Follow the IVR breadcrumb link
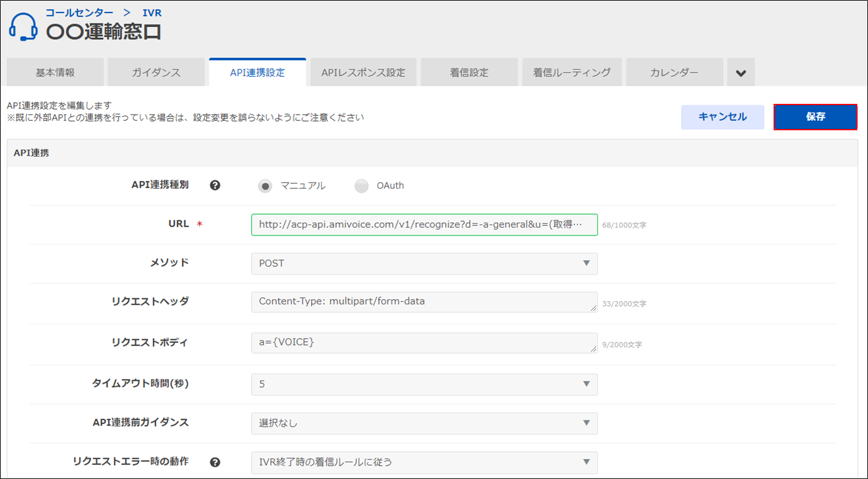 pyautogui.click(x=152, y=13)
